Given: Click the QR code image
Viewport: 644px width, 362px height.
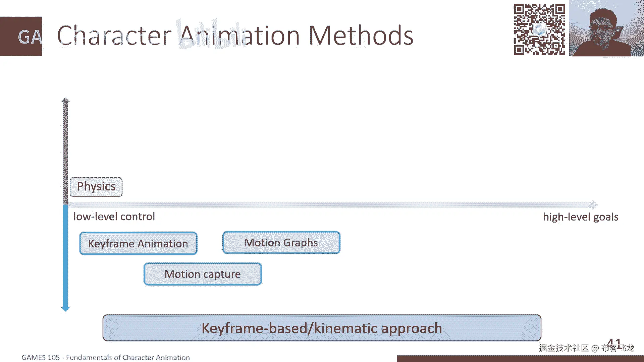Looking at the screenshot, I should [x=539, y=29].
